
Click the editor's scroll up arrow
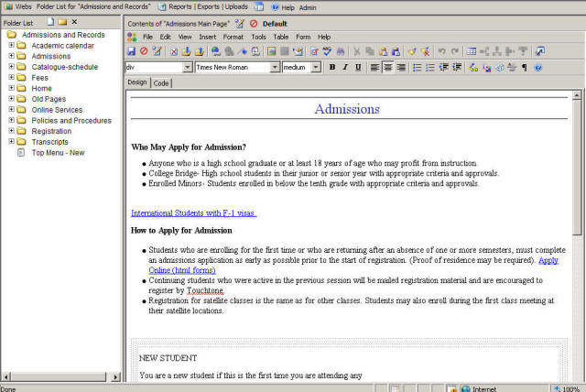click(x=577, y=95)
